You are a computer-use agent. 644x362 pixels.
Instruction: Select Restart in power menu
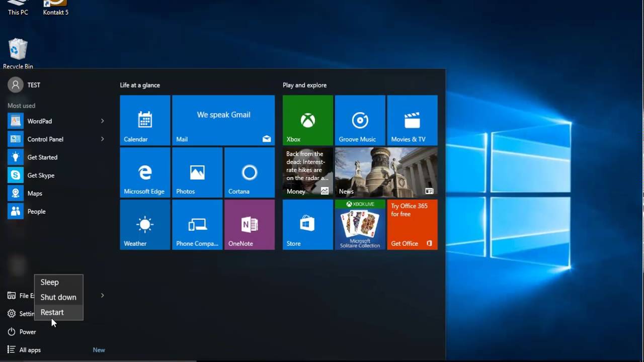click(x=58, y=312)
